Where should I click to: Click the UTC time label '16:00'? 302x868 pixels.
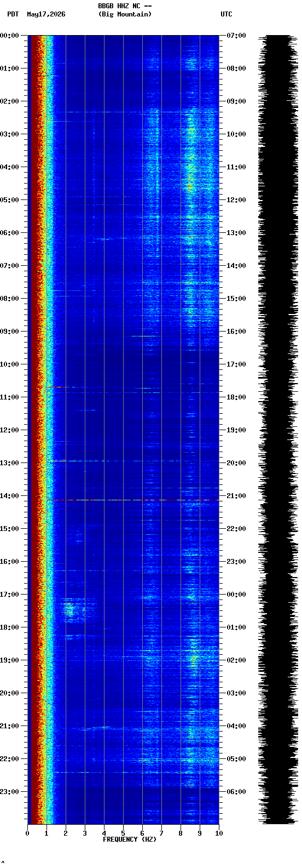click(x=236, y=332)
